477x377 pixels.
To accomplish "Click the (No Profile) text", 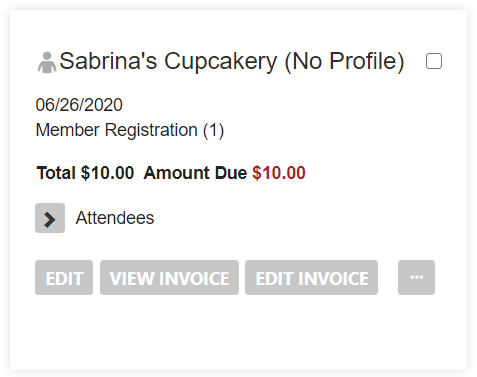I will click(344, 62).
